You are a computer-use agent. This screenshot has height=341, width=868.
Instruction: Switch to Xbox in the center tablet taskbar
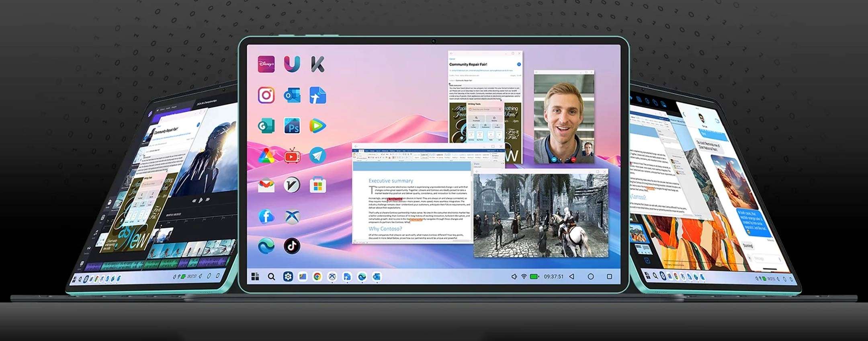pos(332,277)
